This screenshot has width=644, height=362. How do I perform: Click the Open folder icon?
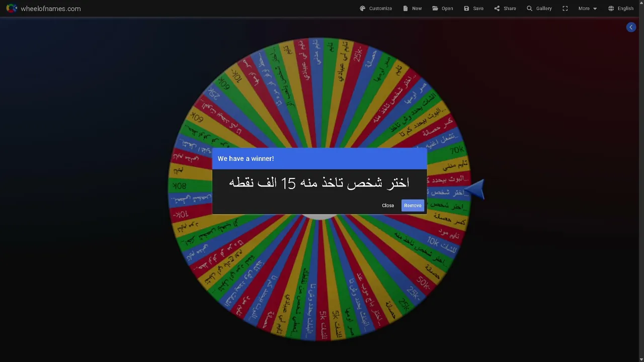(435, 9)
